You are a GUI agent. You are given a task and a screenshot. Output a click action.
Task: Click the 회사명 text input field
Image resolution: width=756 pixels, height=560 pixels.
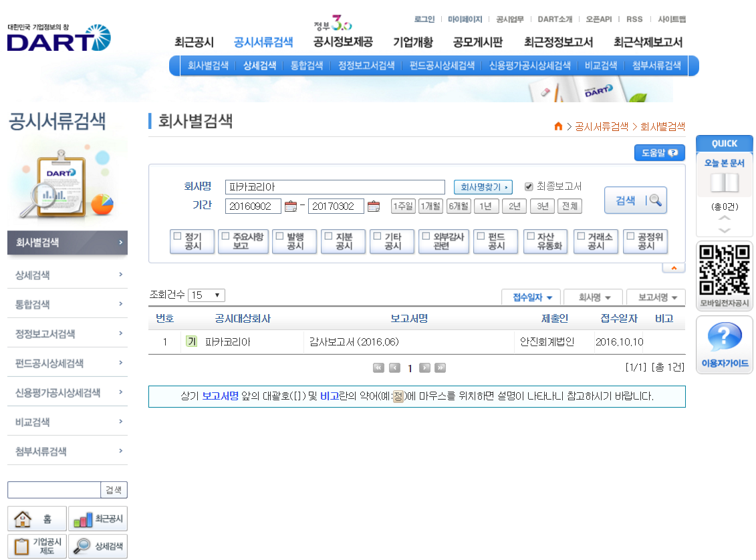pos(334,187)
